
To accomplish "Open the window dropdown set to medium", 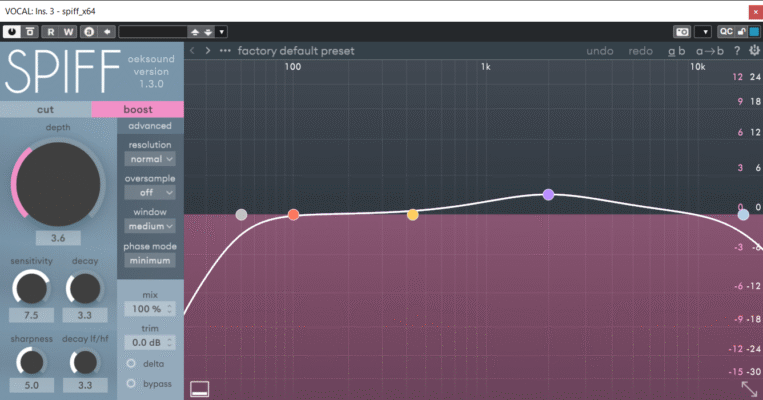I will click(150, 226).
